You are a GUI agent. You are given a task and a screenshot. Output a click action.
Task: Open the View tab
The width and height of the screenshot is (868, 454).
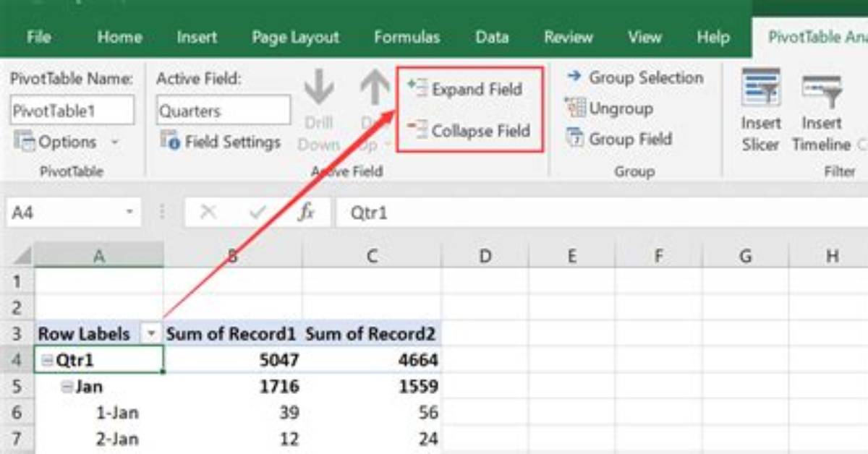(x=644, y=37)
